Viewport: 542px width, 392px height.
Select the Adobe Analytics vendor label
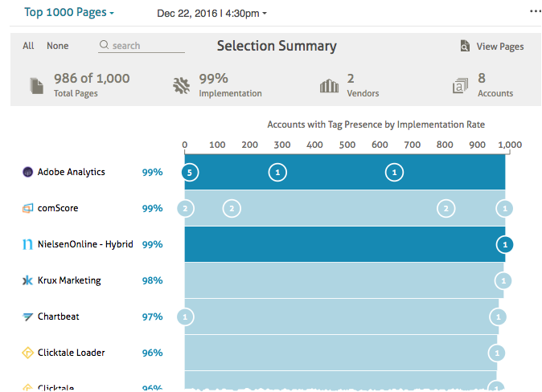(72, 172)
